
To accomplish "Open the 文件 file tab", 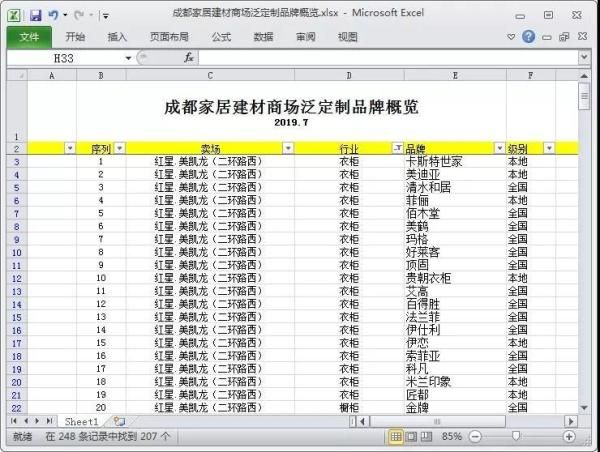I will [29, 37].
